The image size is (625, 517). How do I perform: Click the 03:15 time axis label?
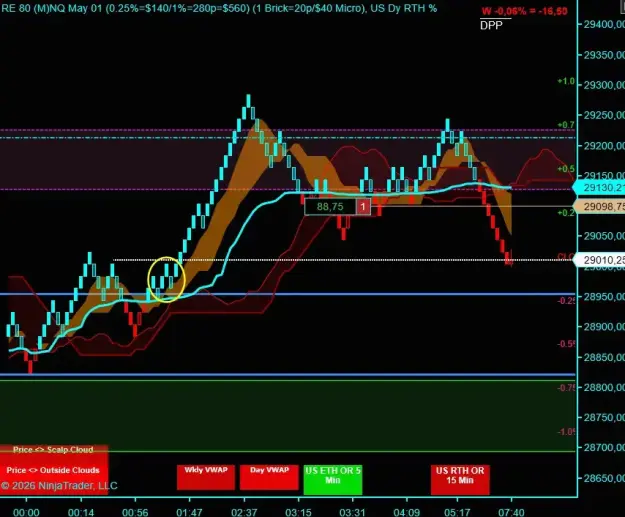point(299,512)
